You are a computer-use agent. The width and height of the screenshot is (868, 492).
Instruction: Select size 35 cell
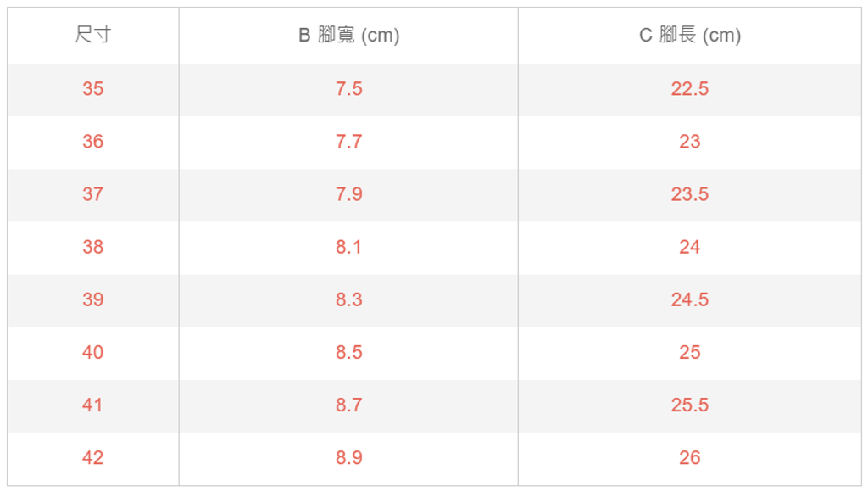coord(93,89)
